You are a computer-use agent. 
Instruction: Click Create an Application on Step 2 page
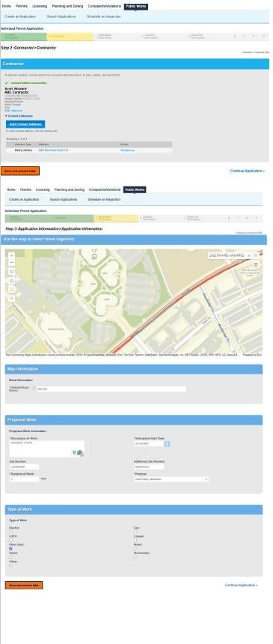pyautogui.click(x=20, y=16)
